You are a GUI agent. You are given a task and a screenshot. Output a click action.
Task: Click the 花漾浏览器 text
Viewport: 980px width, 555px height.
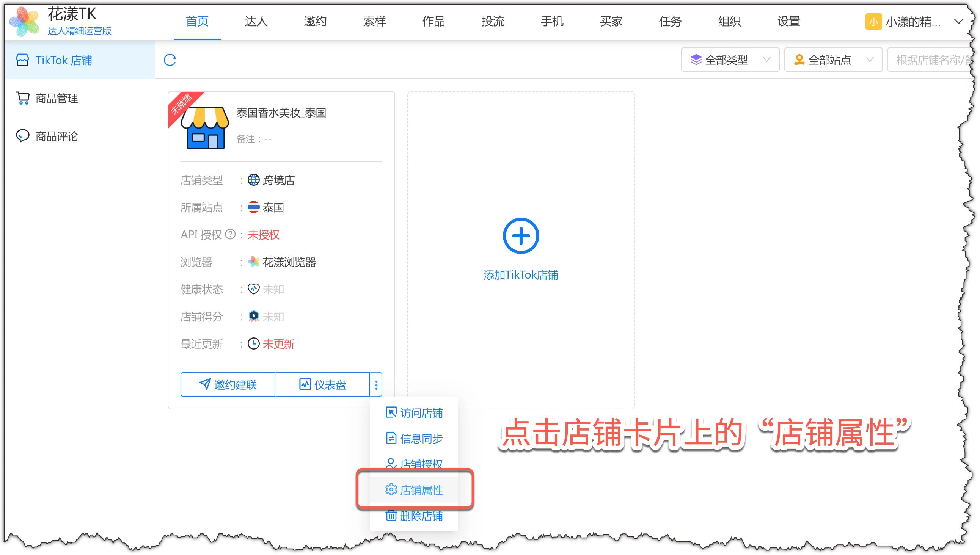pos(289,262)
